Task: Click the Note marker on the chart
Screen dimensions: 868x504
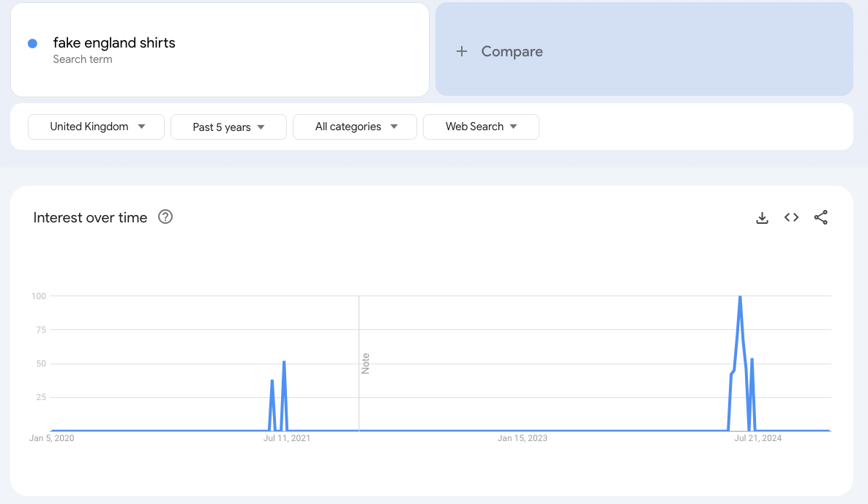Action: pos(365,364)
